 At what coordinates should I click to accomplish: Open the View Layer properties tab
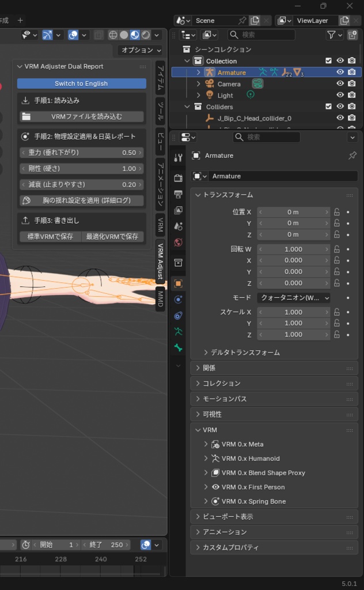178,210
